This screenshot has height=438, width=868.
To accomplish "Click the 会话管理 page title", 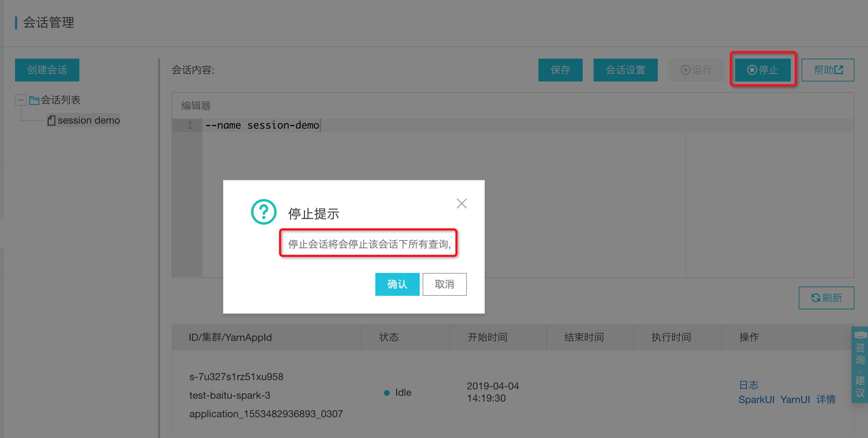I will (x=49, y=23).
